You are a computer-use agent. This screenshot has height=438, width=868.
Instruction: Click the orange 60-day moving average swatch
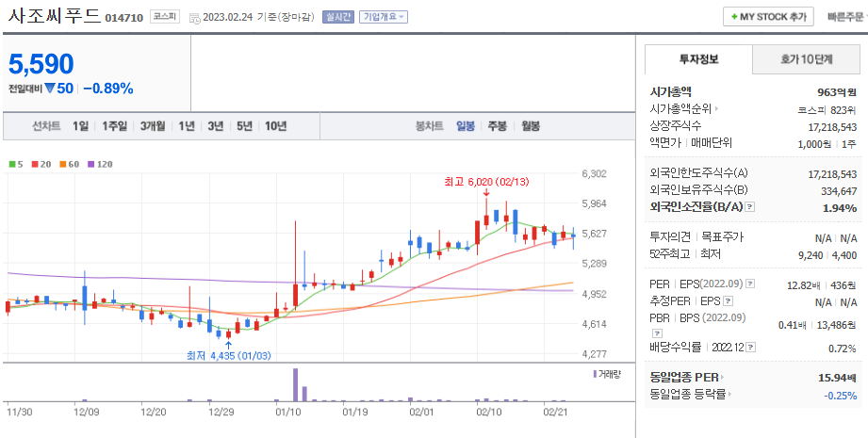click(63, 164)
